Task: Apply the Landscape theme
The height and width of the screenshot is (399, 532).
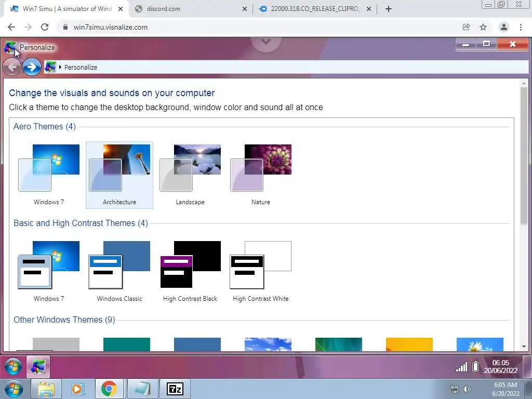Action: pyautogui.click(x=190, y=175)
